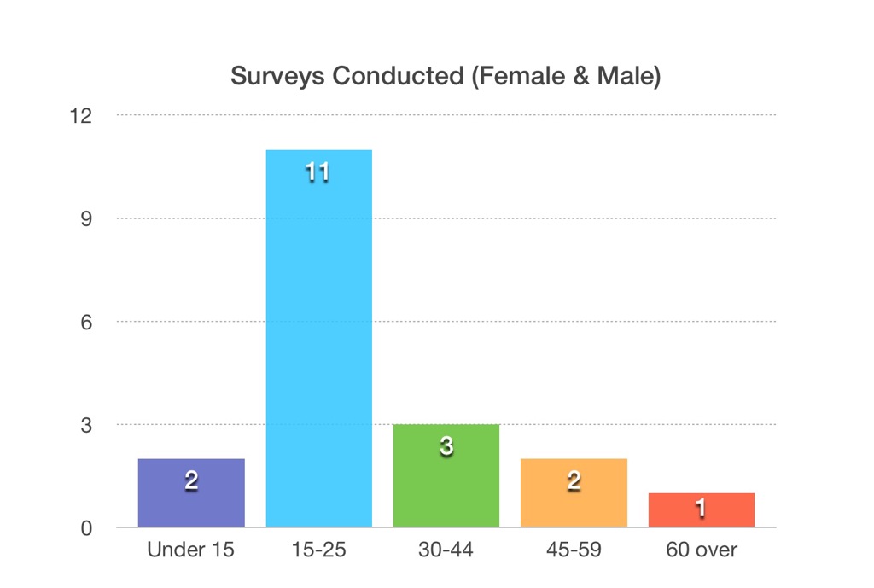This screenshot has width=874, height=588.
Task: Click the "30-44" x-axis label
Action: tap(446, 550)
